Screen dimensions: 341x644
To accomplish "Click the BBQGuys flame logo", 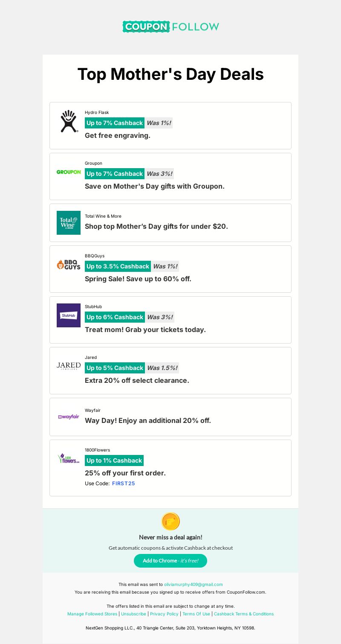I will pyautogui.click(x=69, y=265).
